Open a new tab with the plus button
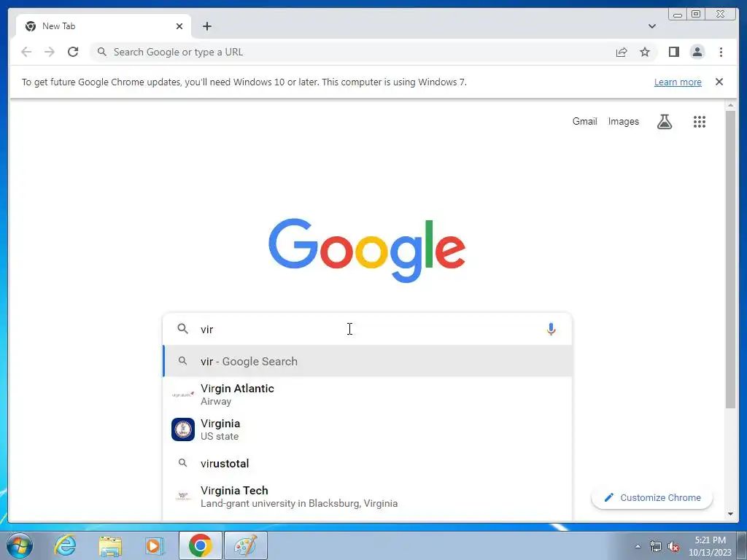This screenshot has height=560, width=747. click(x=206, y=26)
